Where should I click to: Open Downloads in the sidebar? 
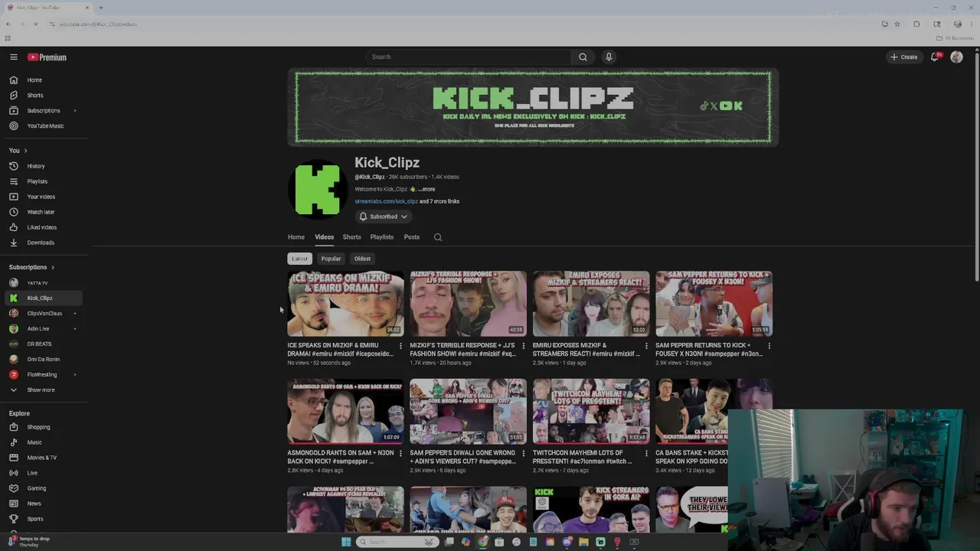42,243
